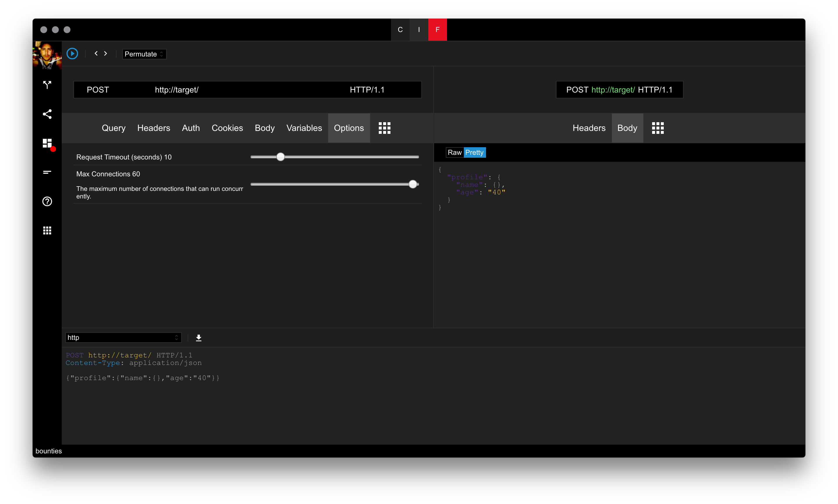Open the Permutate dropdown
Screen dimensions: 838x504
point(144,54)
